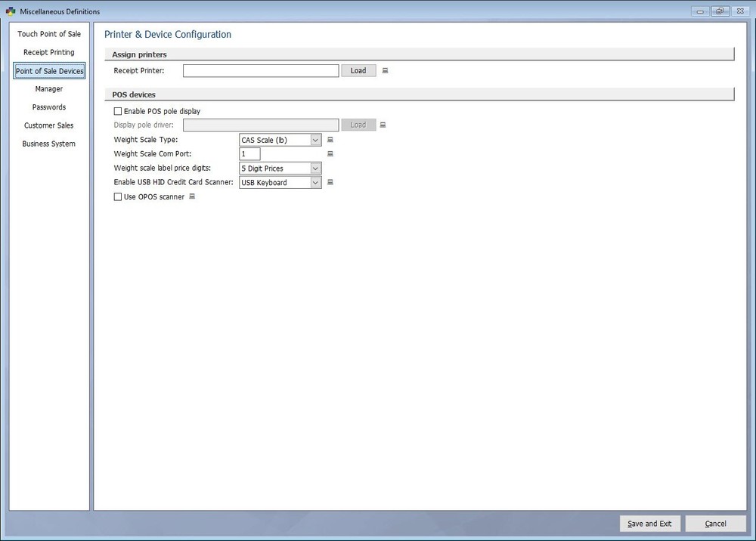756x541 pixels.
Task: Click inside the Receipt Printer text field
Action: click(261, 70)
